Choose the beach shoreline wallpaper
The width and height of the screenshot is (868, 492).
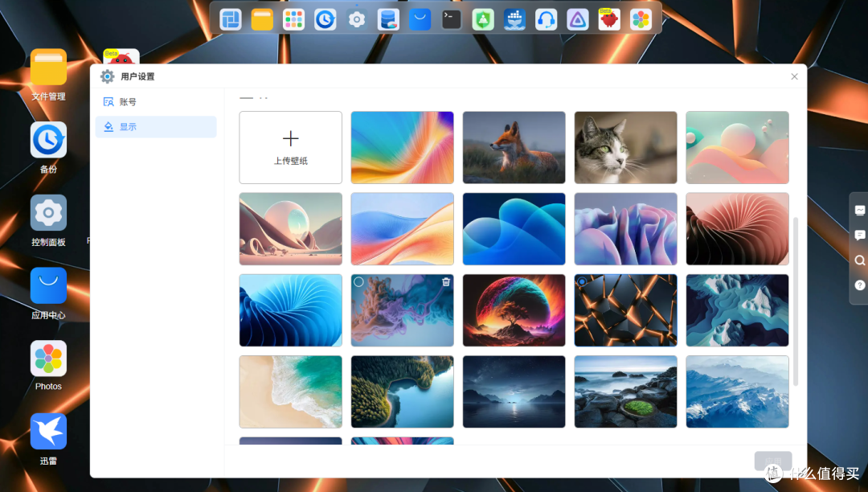pyautogui.click(x=291, y=392)
